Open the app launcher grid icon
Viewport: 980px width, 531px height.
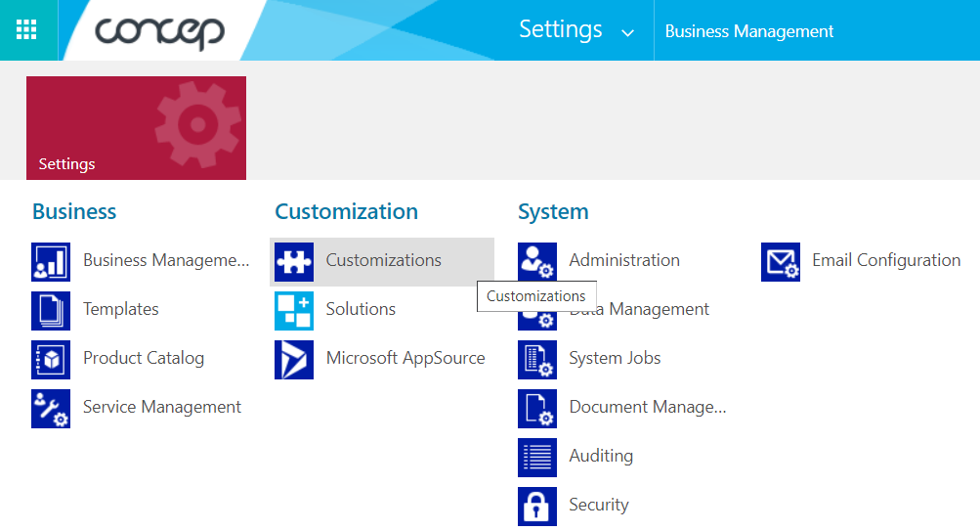26,29
